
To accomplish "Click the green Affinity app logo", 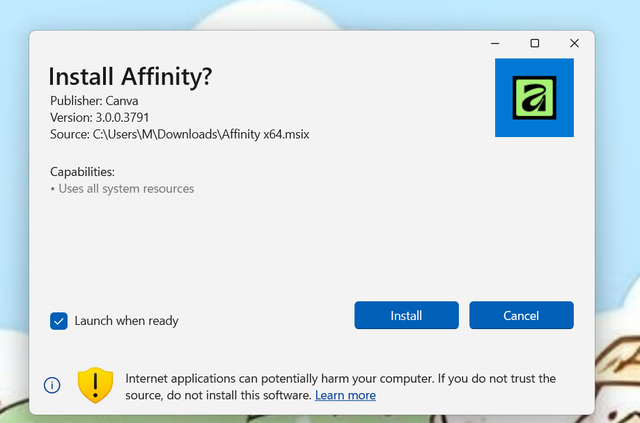I will 534,98.
